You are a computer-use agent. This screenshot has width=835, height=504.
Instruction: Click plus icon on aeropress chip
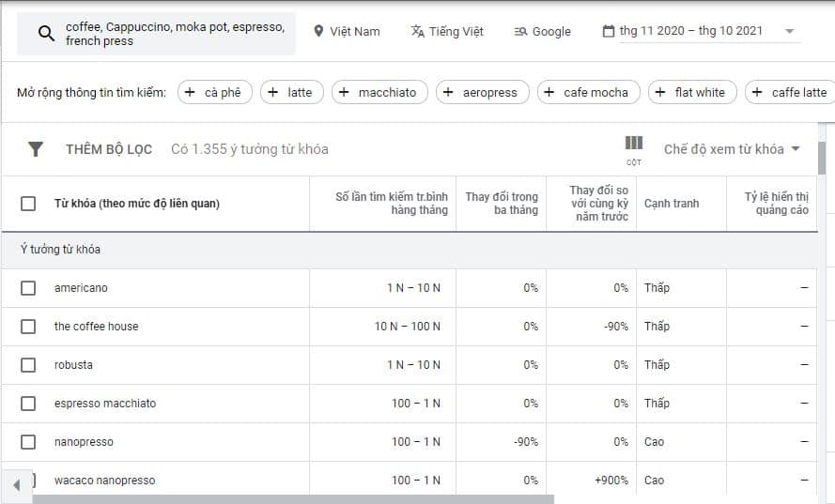[x=448, y=92]
